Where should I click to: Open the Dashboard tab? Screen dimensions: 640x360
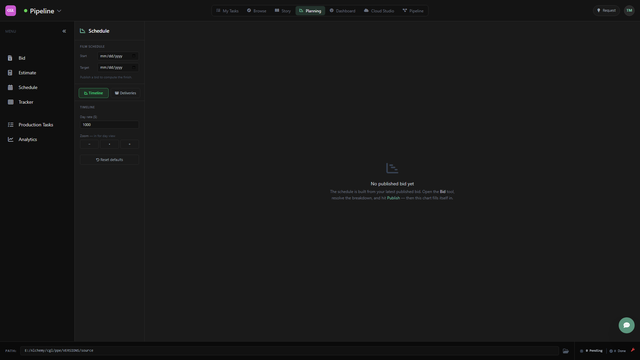click(342, 11)
